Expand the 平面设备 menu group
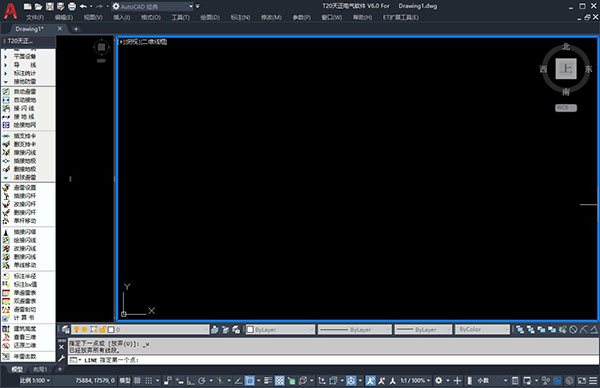This screenshot has width=600, height=388. 20,56
